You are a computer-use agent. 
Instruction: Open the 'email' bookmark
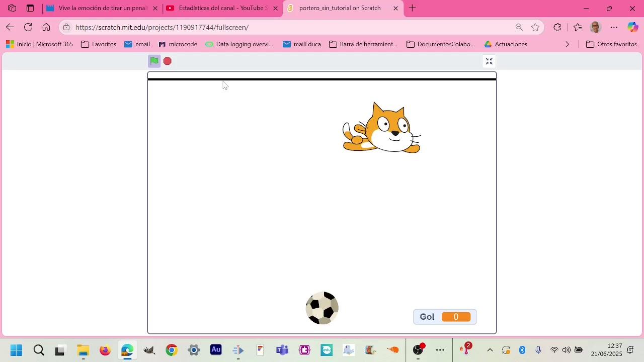point(137,44)
